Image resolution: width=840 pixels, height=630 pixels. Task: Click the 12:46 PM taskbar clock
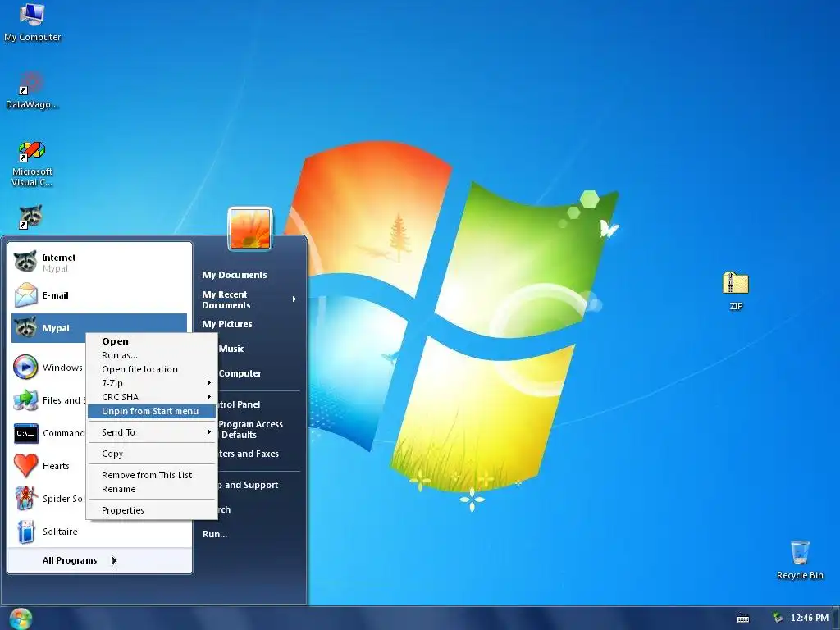[810, 618]
